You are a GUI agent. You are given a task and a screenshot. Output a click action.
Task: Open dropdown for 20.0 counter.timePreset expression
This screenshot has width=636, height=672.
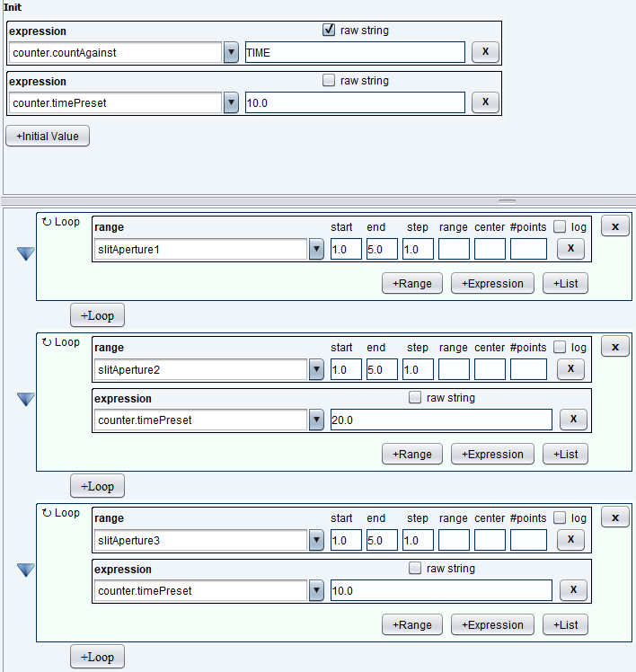tap(316, 420)
